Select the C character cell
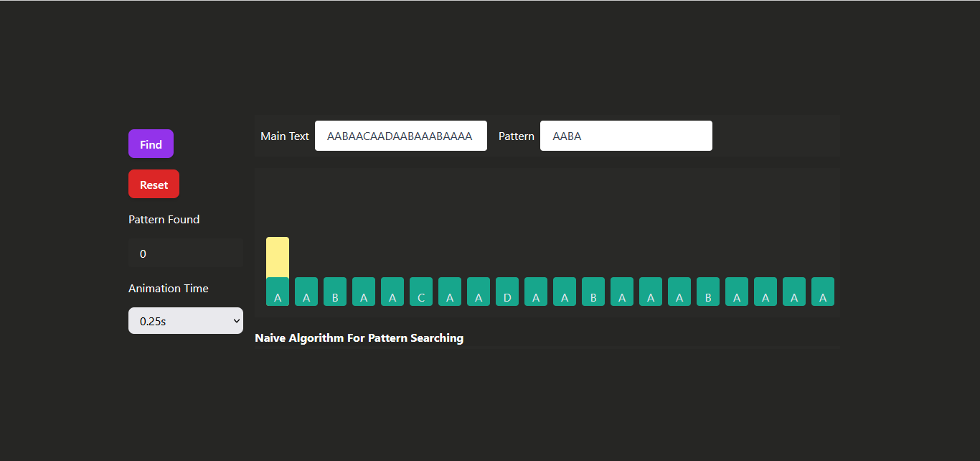The image size is (980, 461). click(421, 292)
